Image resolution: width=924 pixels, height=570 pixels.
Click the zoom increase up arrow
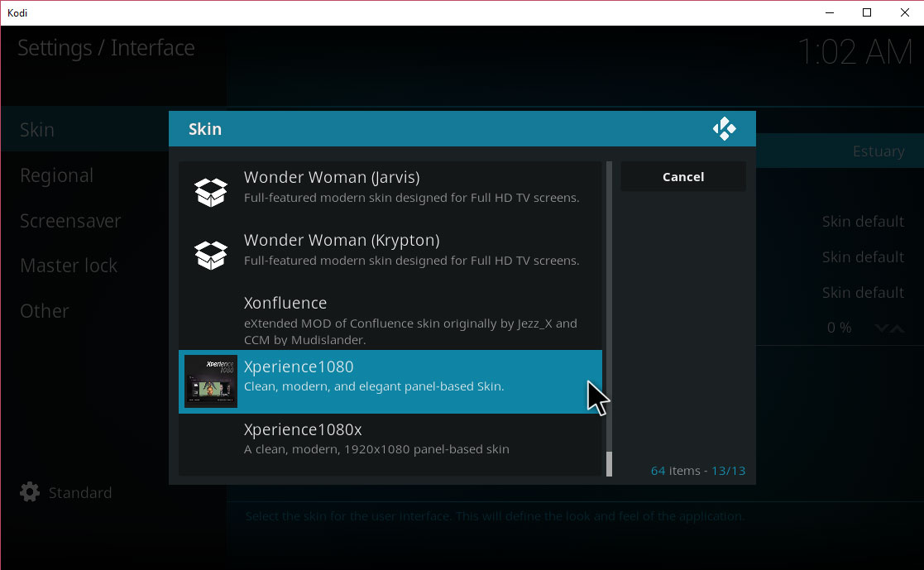click(x=897, y=328)
